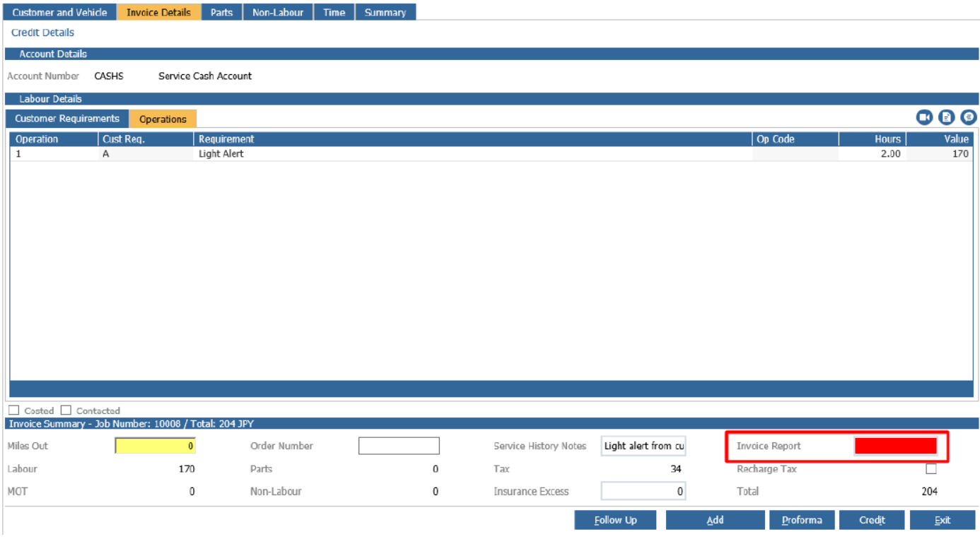Screen dimensions: 980x539
Task: Select the Light Alert operation row
Action: click(491, 154)
